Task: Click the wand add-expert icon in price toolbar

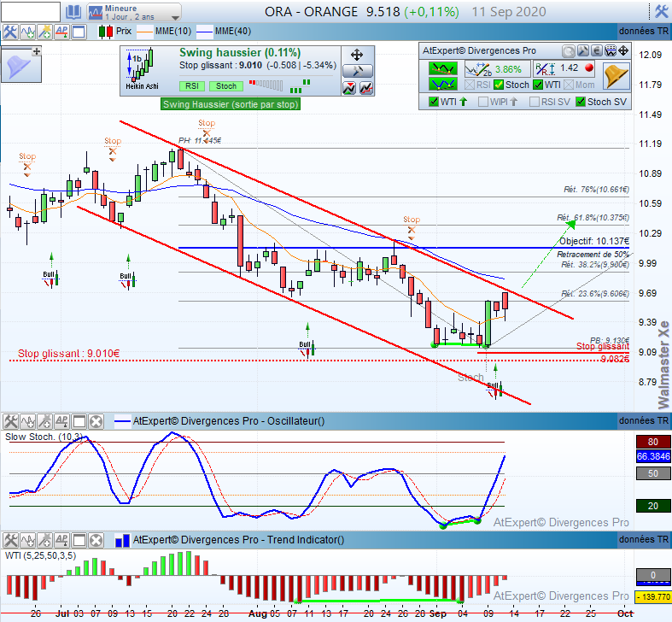Action: (x=44, y=32)
